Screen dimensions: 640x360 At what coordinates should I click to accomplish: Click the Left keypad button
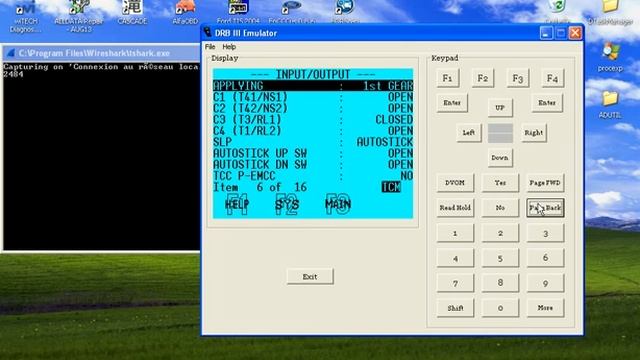click(469, 133)
